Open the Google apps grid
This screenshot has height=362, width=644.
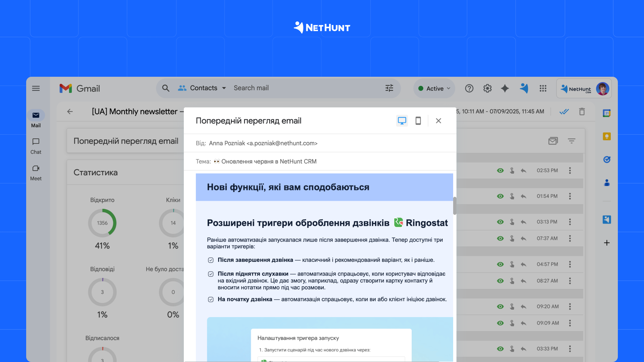pyautogui.click(x=543, y=88)
